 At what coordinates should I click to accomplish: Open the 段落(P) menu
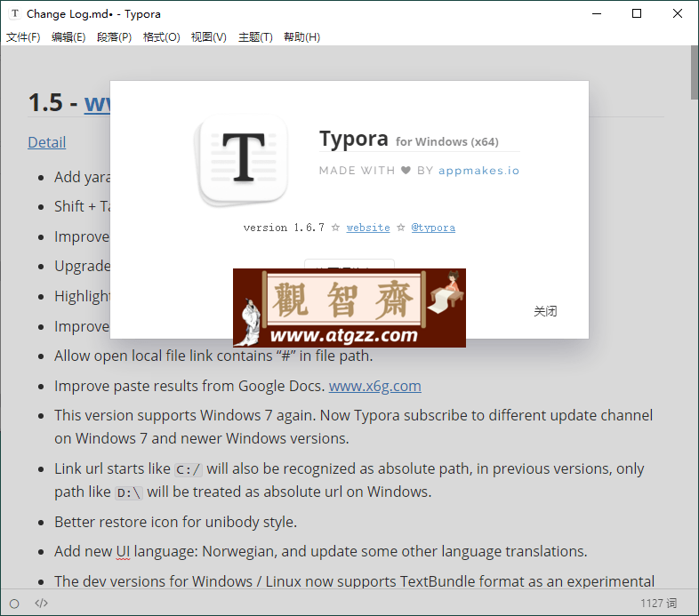[x=114, y=37]
